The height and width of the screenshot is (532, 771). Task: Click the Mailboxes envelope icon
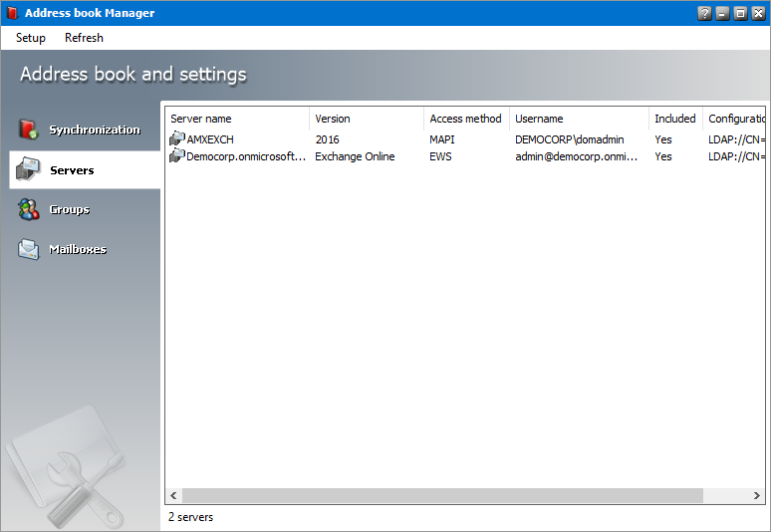pyautogui.click(x=28, y=249)
